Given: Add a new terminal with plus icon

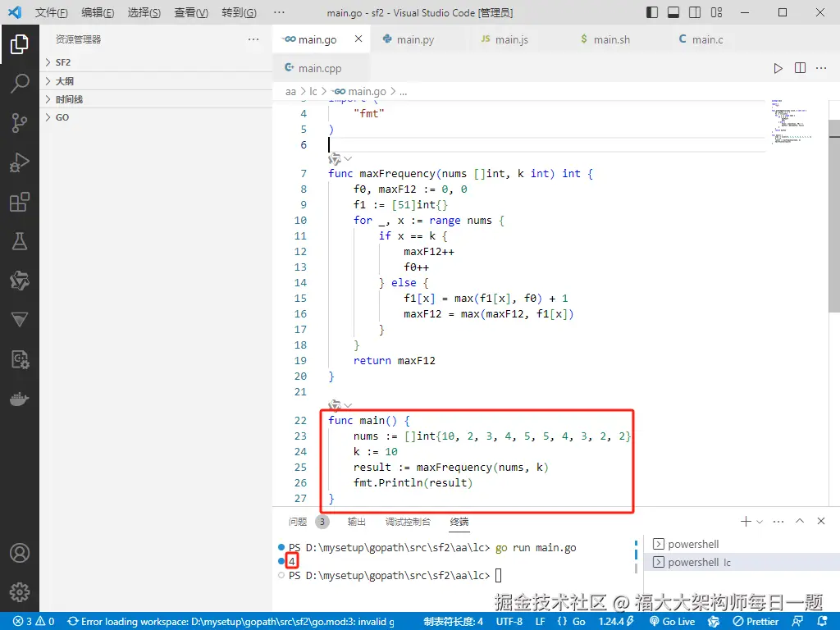Looking at the screenshot, I should (745, 521).
